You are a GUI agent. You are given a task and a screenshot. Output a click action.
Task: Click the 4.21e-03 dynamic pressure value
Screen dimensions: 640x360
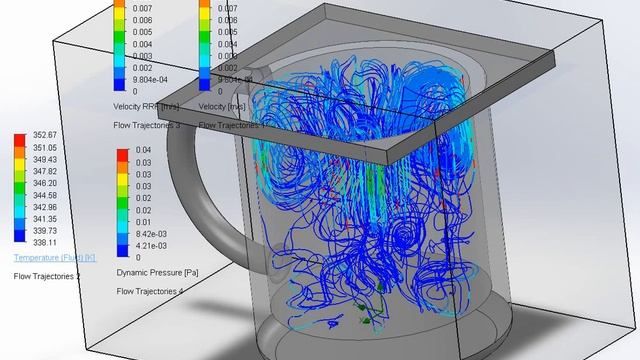coord(151,246)
